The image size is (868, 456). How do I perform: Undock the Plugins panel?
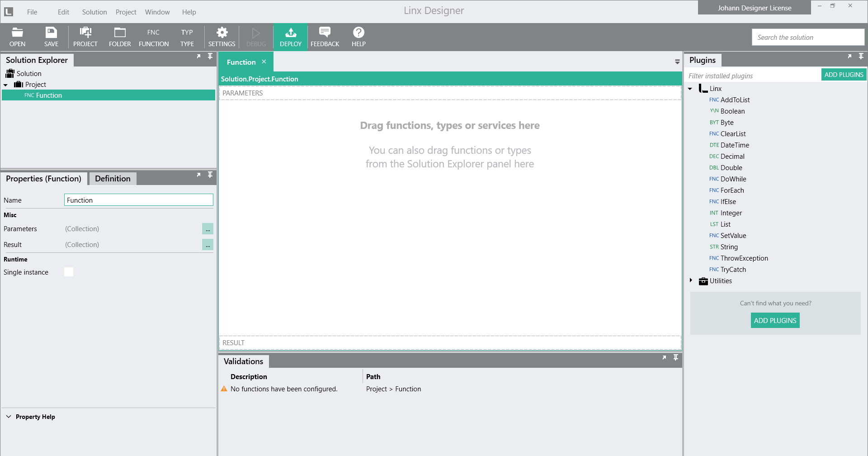(x=849, y=56)
